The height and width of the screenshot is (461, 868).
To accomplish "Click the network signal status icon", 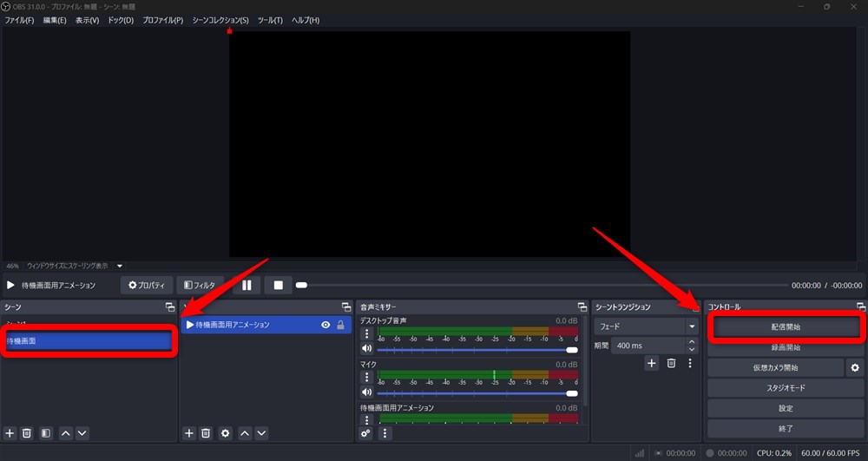I will (640, 452).
